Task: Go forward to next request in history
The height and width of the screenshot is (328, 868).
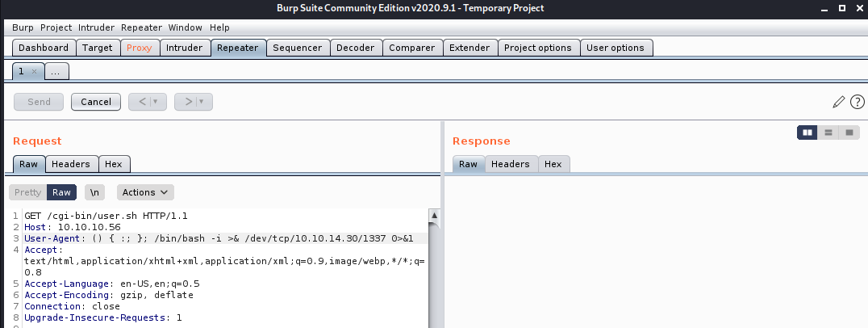Action: (x=188, y=102)
